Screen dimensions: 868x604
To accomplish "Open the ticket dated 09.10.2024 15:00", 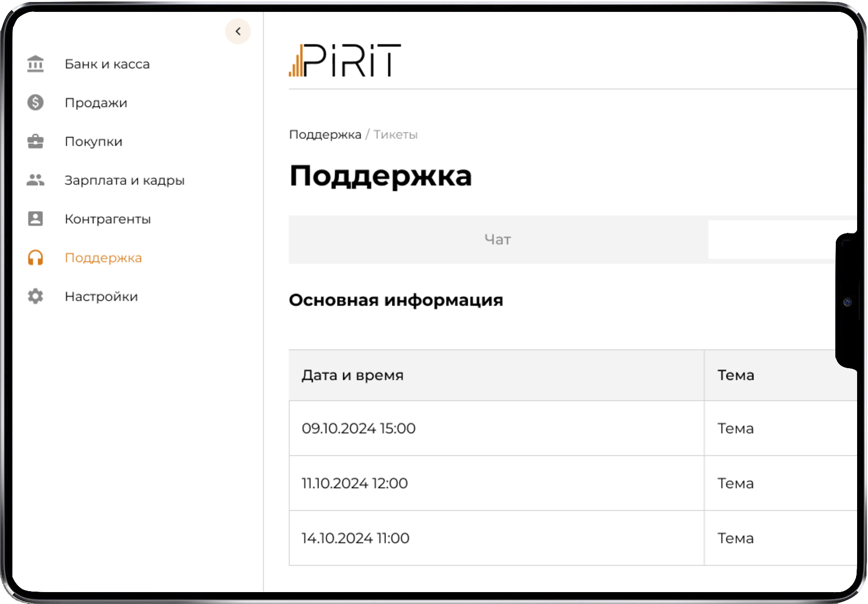I will click(x=359, y=428).
